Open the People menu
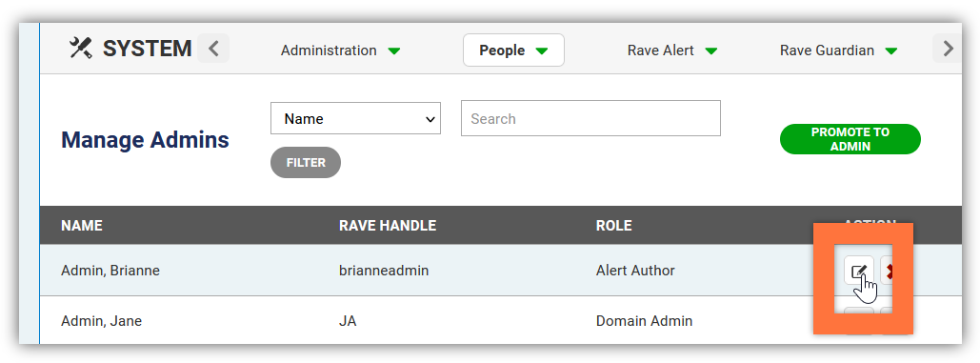Screen dimensions: 980x363 513,50
